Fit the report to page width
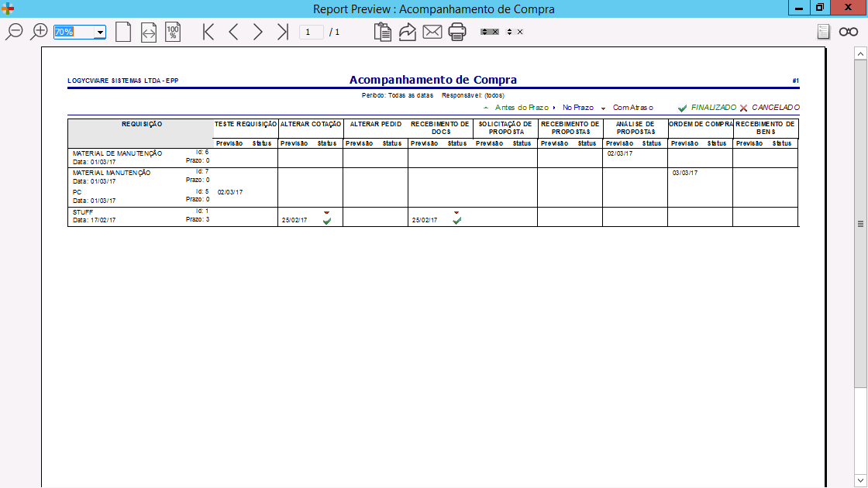This screenshot has width=868, height=488. tap(149, 32)
